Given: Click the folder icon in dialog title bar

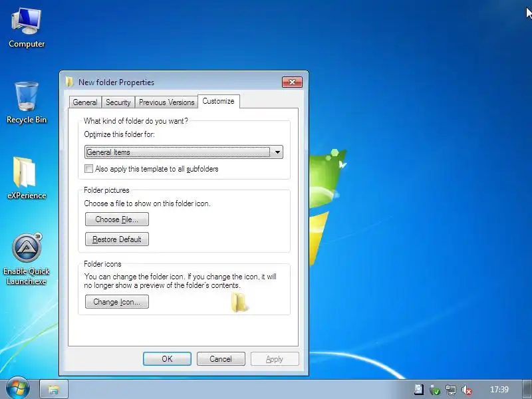Looking at the screenshot, I should (69, 82).
